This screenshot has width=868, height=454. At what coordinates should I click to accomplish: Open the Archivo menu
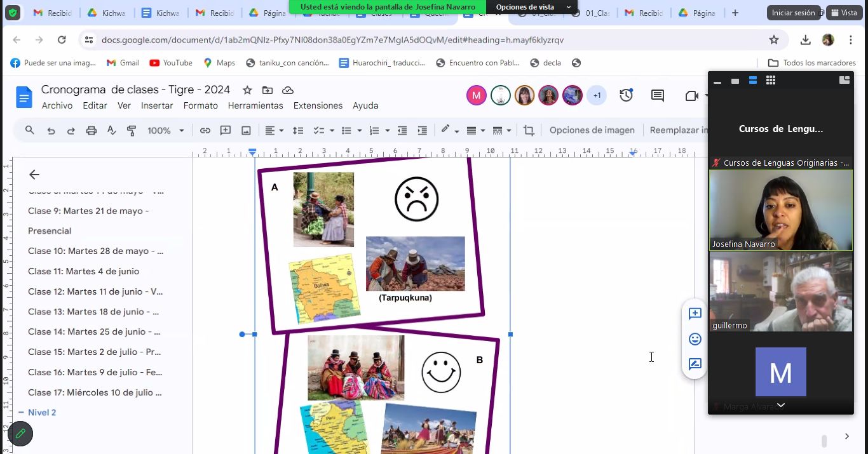[x=57, y=105]
